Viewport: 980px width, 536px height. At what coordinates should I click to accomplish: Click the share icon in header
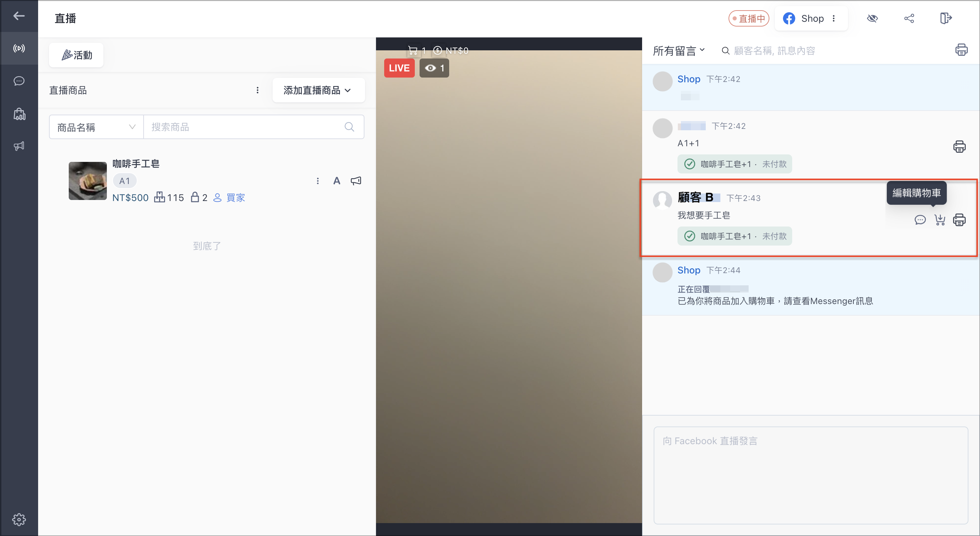[x=909, y=19]
